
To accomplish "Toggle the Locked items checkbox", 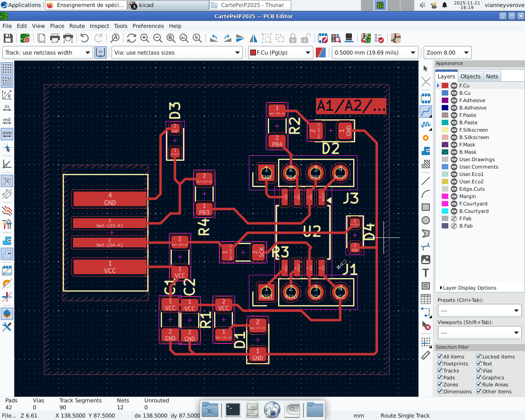I will point(479,357).
